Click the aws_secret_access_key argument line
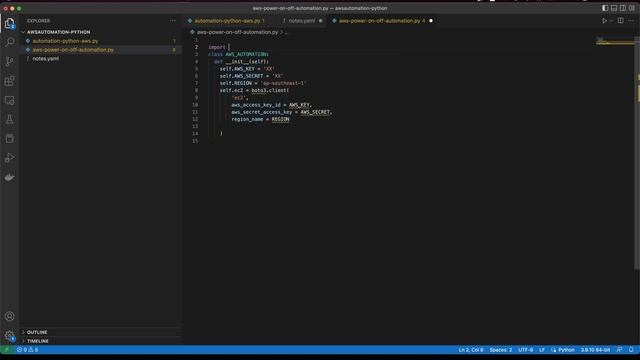Viewport: 640px width, 360px height. [282, 112]
